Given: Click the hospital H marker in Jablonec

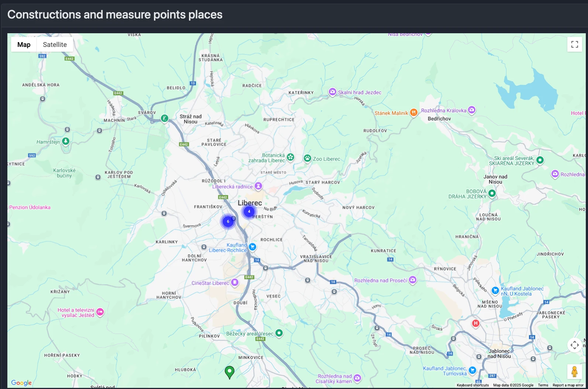Looking at the screenshot, I should (x=476, y=324).
